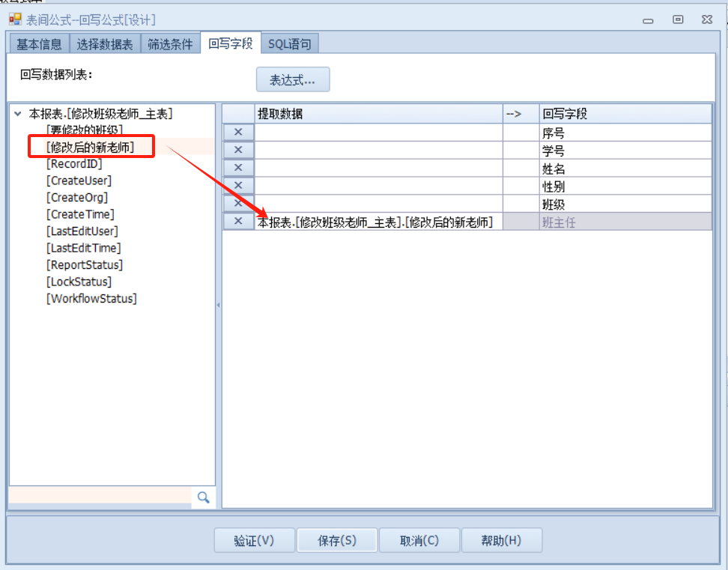Delete the 学号 row with its X button

(238, 151)
